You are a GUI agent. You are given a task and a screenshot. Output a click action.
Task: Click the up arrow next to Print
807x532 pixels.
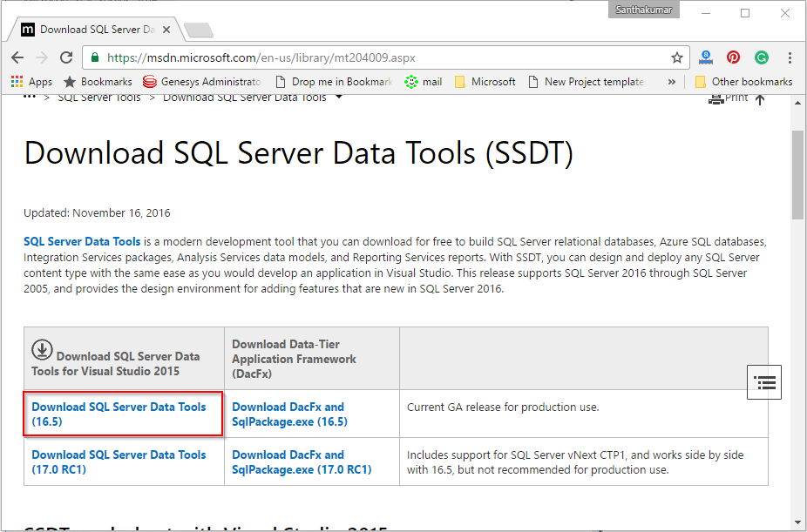point(760,99)
